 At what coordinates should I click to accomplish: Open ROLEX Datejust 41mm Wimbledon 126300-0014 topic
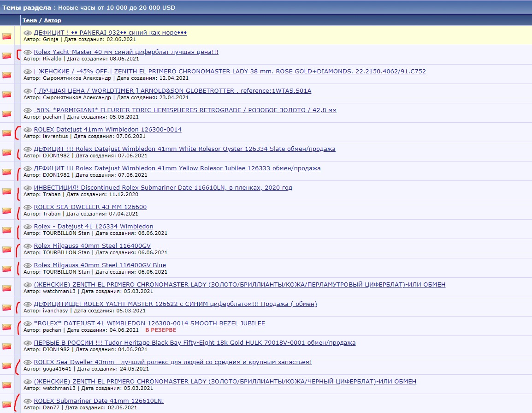107,129
